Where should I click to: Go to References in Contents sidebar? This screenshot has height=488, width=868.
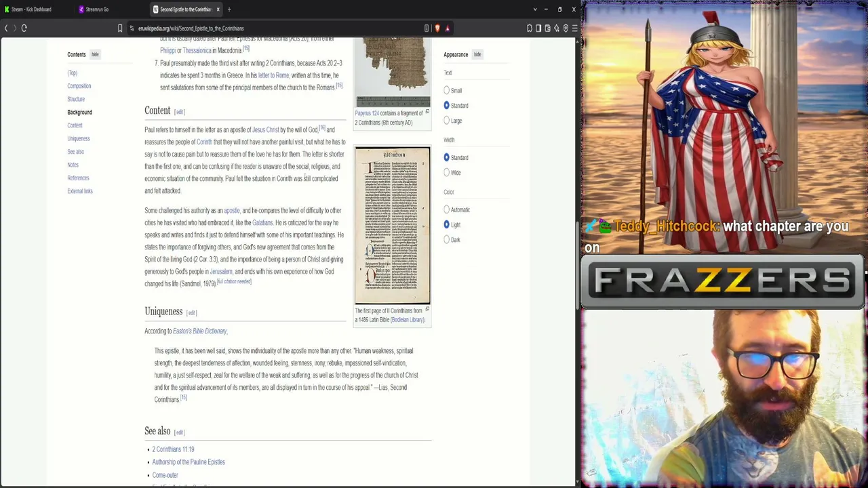pyautogui.click(x=78, y=178)
